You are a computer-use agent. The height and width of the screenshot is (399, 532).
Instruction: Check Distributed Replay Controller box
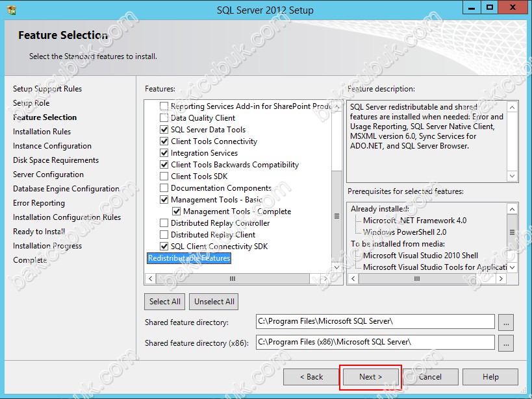click(x=164, y=223)
